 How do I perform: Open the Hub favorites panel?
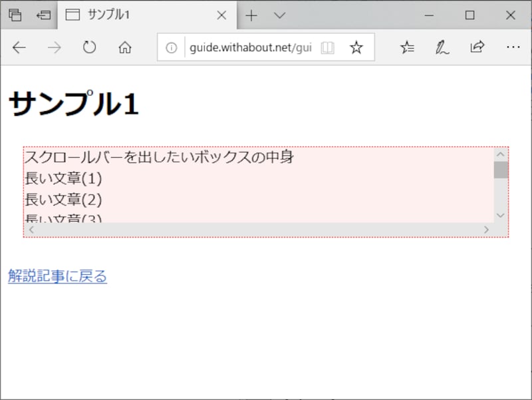407,47
